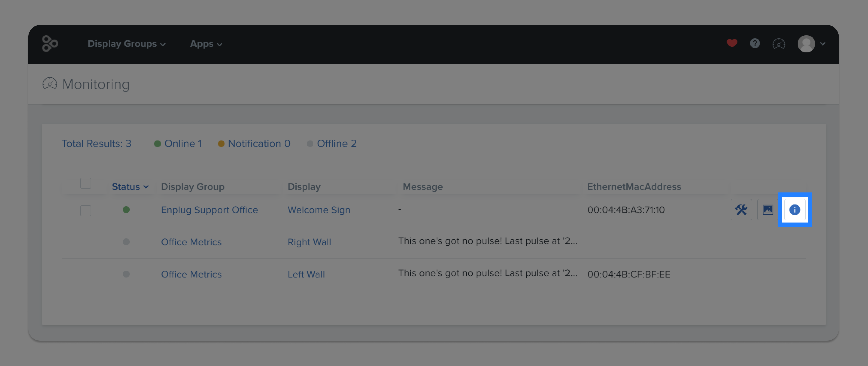Click the screenshot preview icon for Welcome Sign

pyautogui.click(x=768, y=209)
